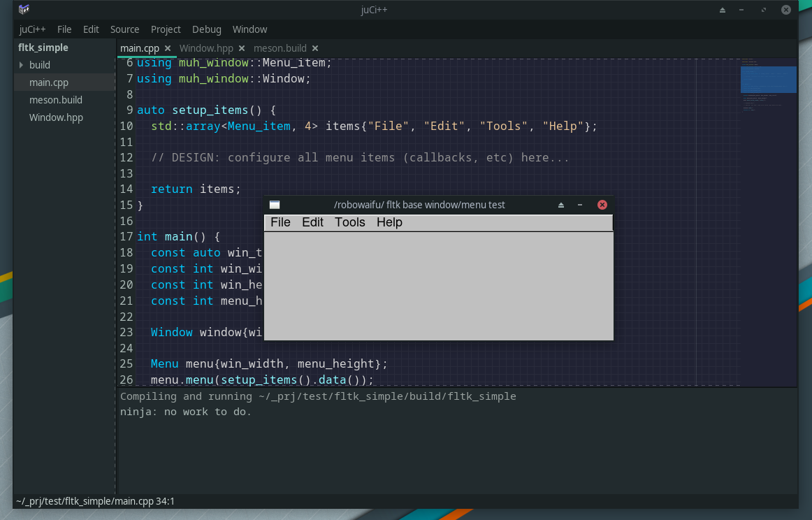Click line number 26 in the gutter
The height and width of the screenshot is (520, 812).
(126, 380)
